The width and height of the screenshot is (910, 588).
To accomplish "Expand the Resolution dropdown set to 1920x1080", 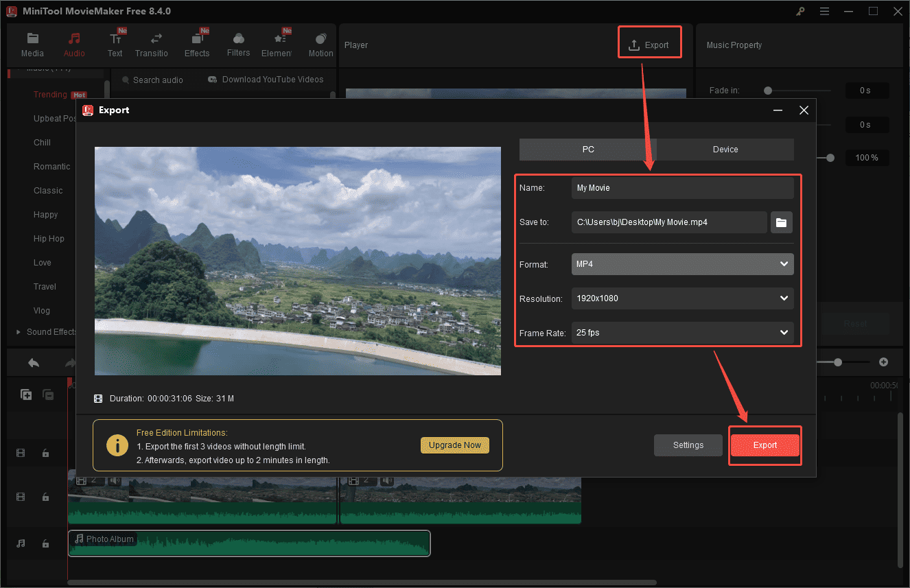I will point(682,298).
